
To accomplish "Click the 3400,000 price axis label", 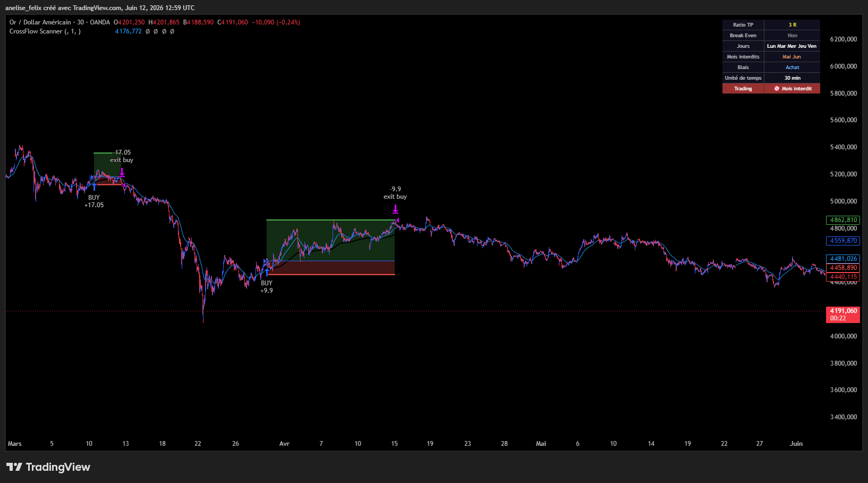I will tap(844, 417).
